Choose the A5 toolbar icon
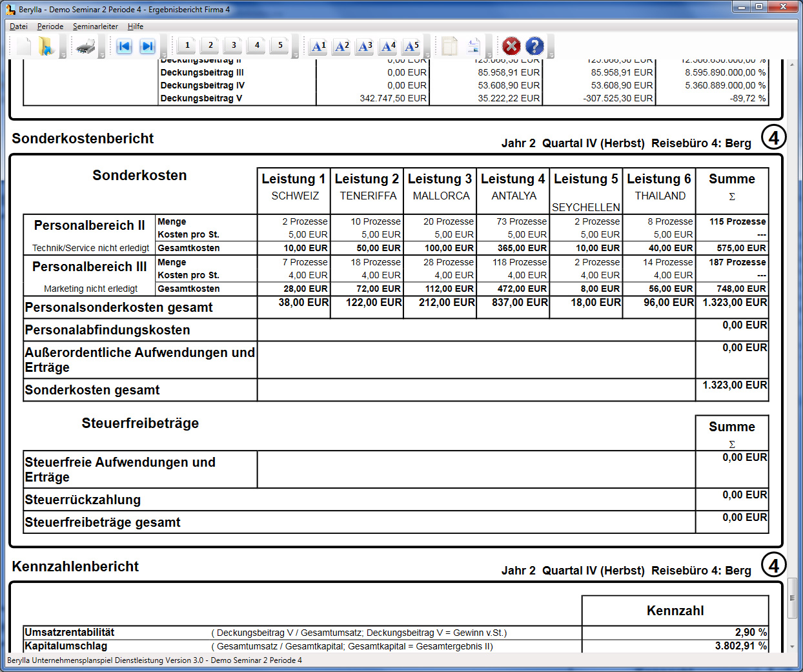The width and height of the screenshot is (803, 672). (411, 46)
